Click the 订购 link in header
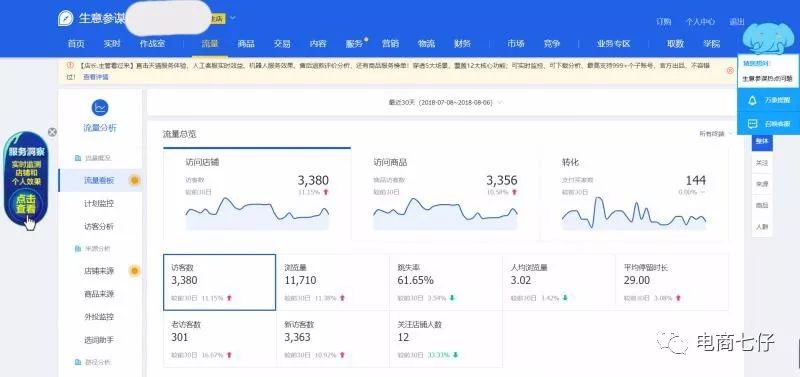The width and height of the screenshot is (800, 377). 663,22
